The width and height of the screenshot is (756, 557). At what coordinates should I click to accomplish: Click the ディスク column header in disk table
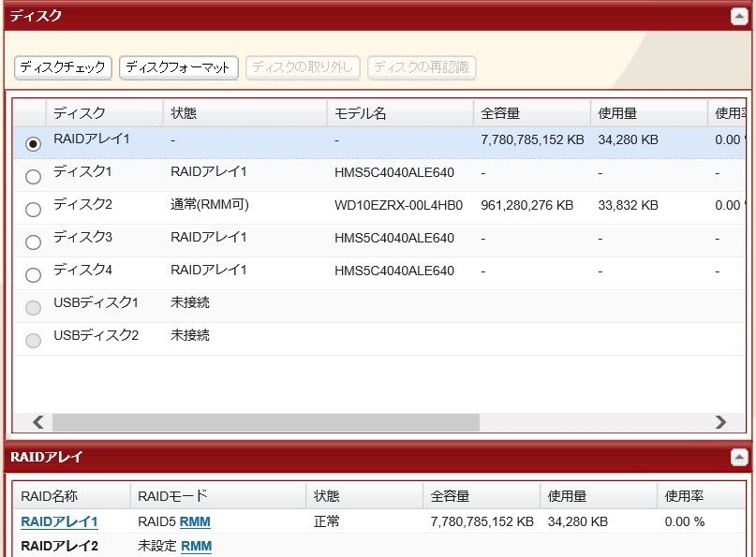(105, 113)
